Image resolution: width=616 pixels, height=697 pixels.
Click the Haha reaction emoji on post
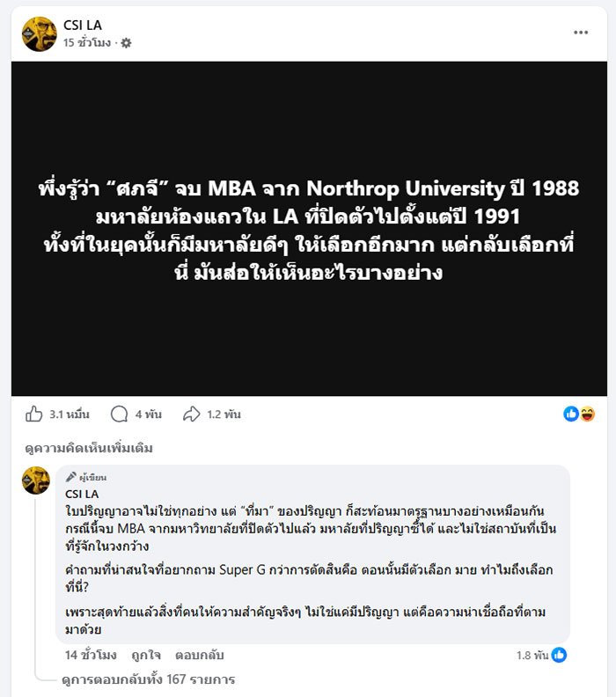tap(587, 414)
